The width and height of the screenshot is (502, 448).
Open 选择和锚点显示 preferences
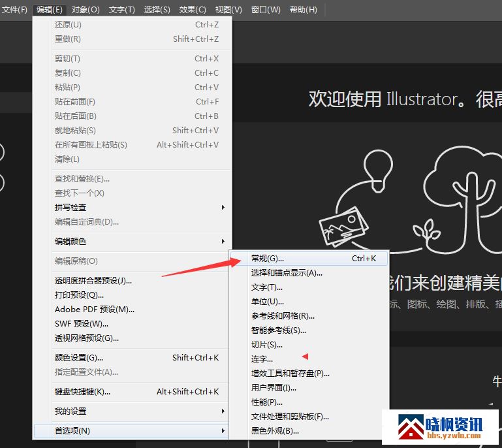[287, 273]
